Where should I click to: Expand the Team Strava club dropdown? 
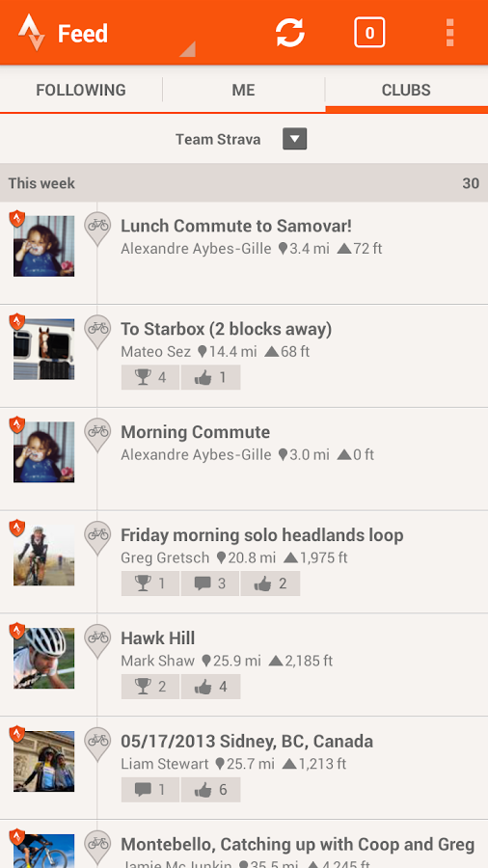coord(294,139)
